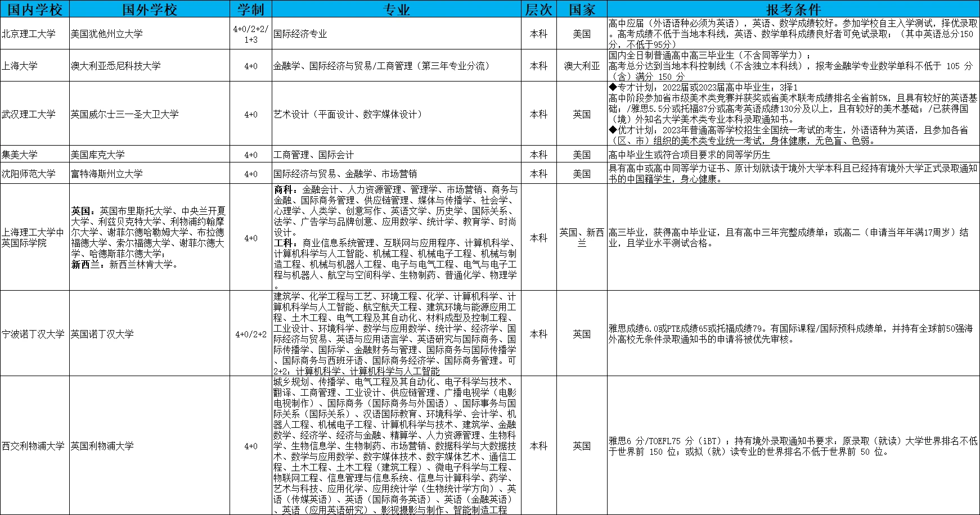Select the 国际经济专业 cell

pyautogui.click(x=300, y=34)
